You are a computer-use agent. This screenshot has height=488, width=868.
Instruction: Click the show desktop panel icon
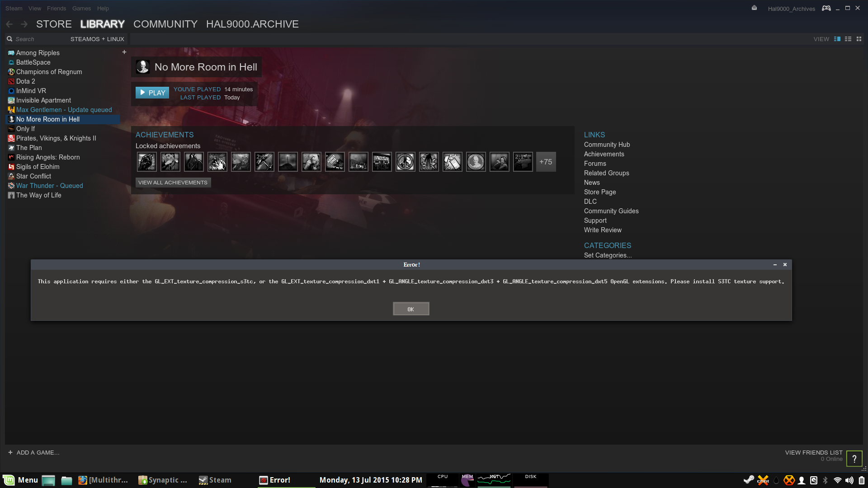[x=48, y=480]
